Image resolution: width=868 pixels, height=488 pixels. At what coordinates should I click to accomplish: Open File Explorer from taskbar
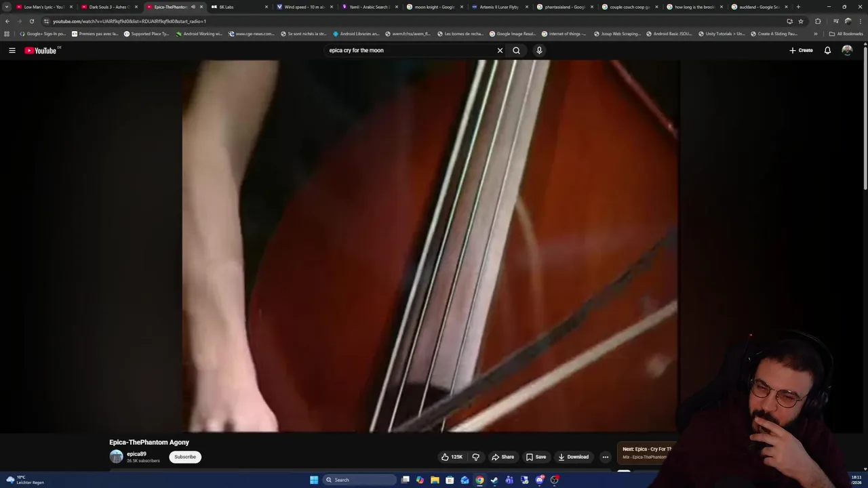click(435, 480)
